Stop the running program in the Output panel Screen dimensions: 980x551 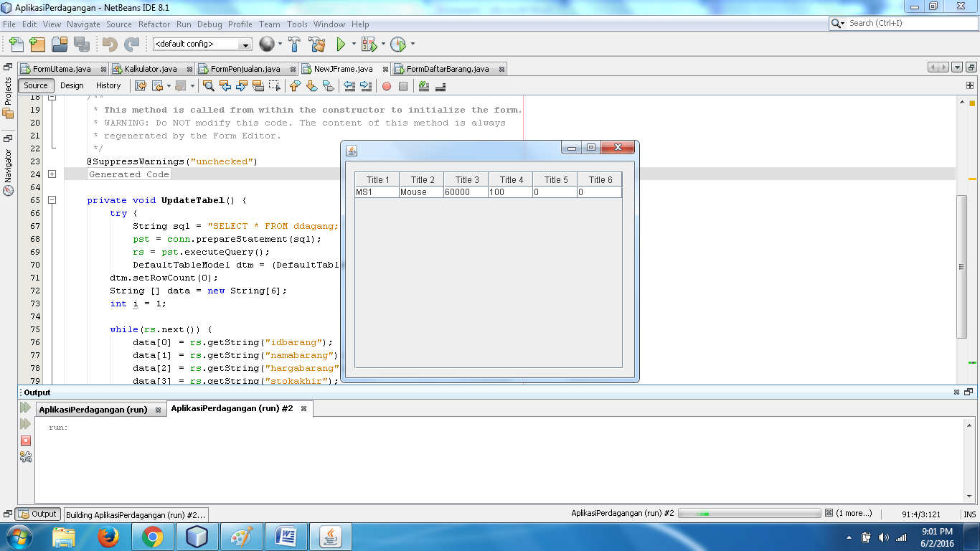pos(25,441)
